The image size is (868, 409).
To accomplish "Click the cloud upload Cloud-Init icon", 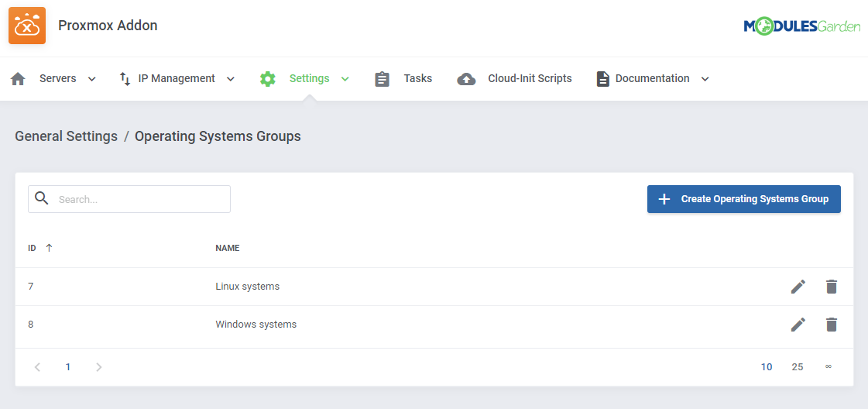I will (466, 79).
